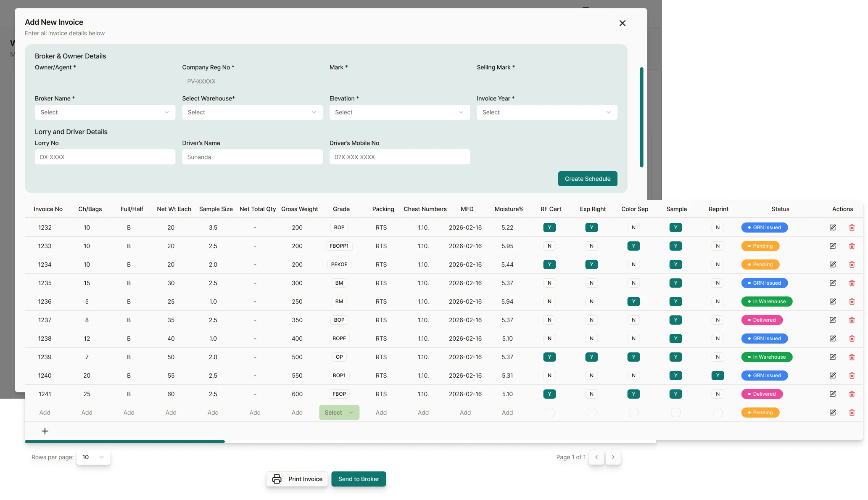Screen dimensions: 868x500
Task: Click Status column header
Action: (780, 209)
